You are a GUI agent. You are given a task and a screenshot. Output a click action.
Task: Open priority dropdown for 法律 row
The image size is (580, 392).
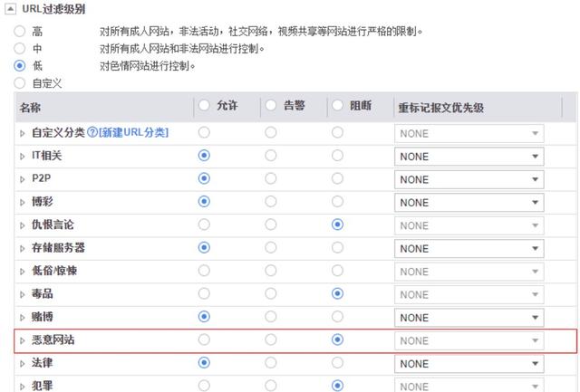469,364
